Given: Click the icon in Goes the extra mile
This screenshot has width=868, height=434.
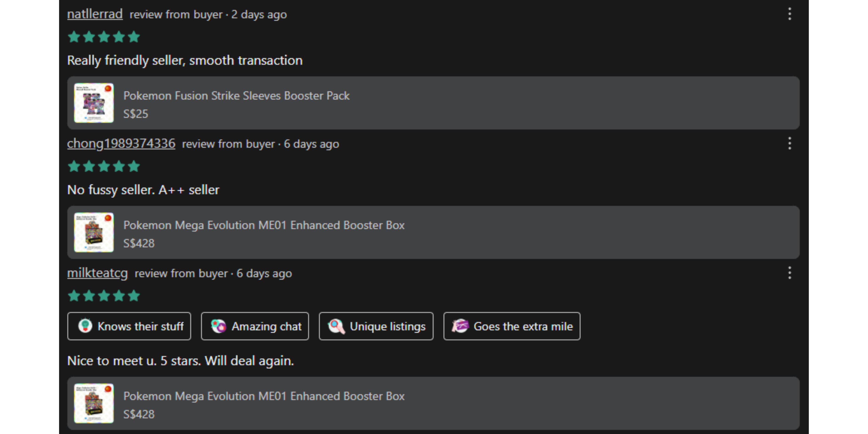Looking at the screenshot, I should click(460, 326).
